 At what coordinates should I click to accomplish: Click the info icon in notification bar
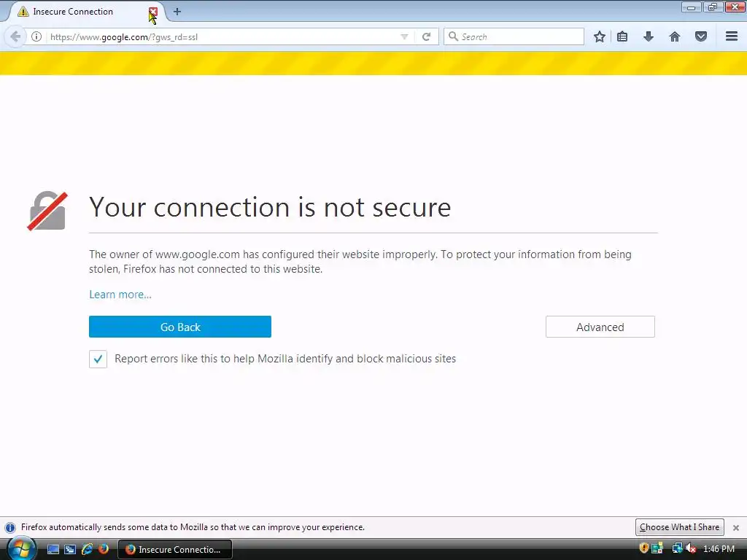[10, 528]
